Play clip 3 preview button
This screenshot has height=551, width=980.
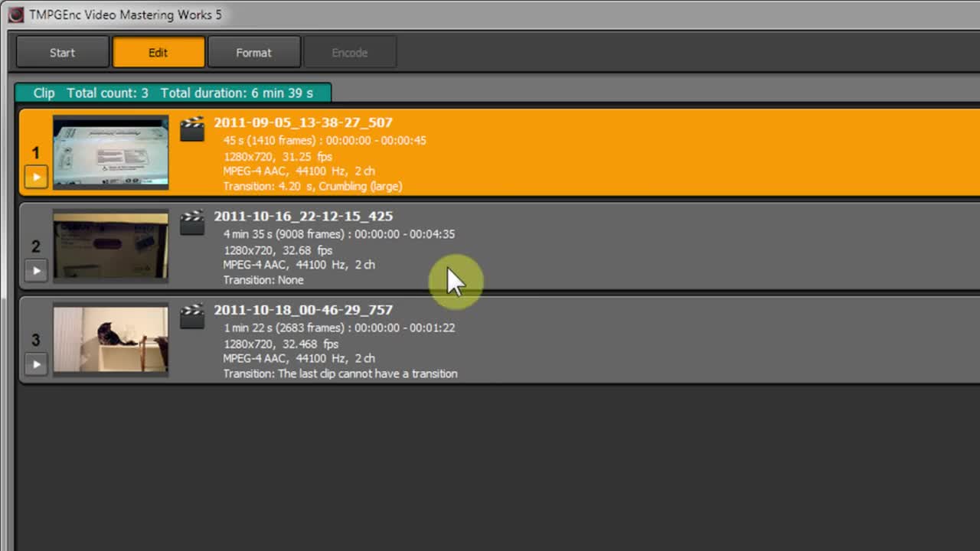point(36,364)
